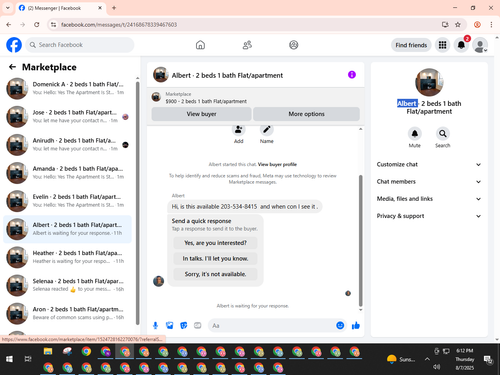Image resolution: width=500 pixels, height=375 pixels.
Task: Open File Explorer from the taskbar
Action: [x=48, y=351]
